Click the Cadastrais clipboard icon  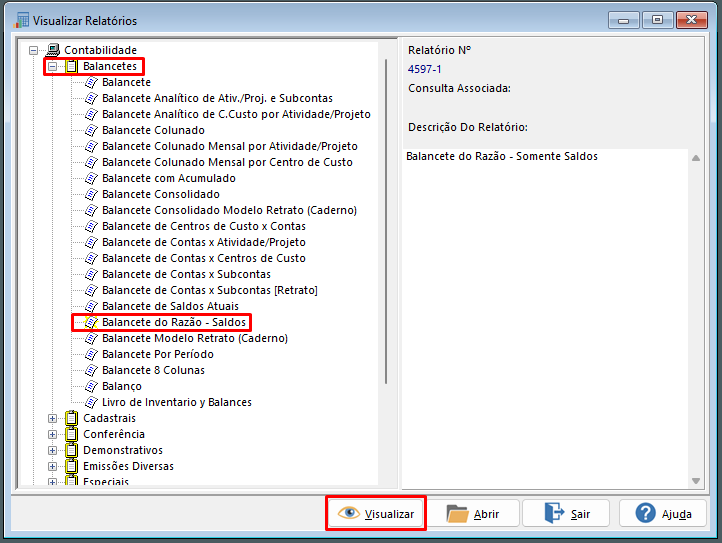point(71,418)
